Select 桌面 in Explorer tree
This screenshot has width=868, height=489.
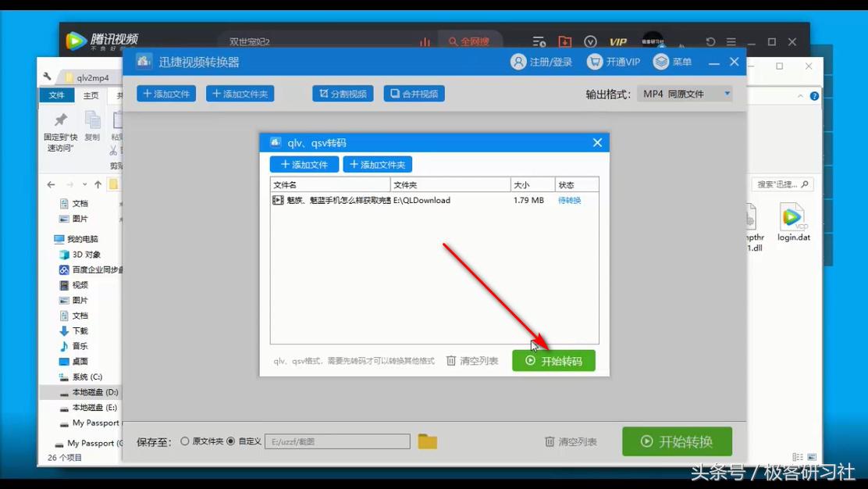[73, 361]
